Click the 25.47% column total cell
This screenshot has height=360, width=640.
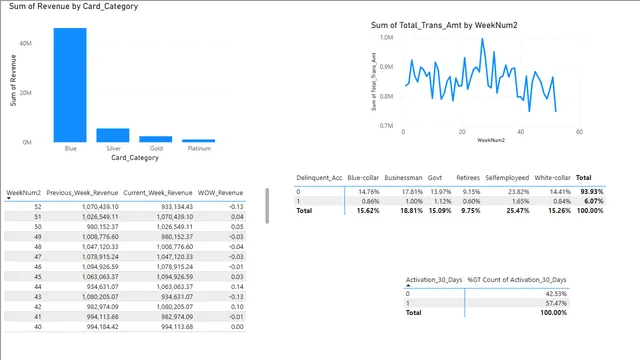tap(518, 211)
